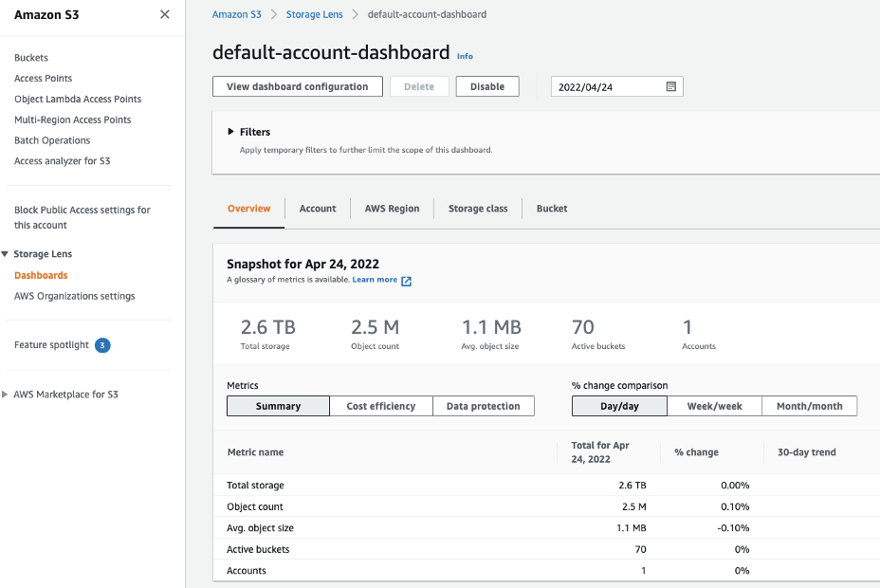Click the Disable button
Viewport: 880px width, 588px height.
(x=487, y=86)
